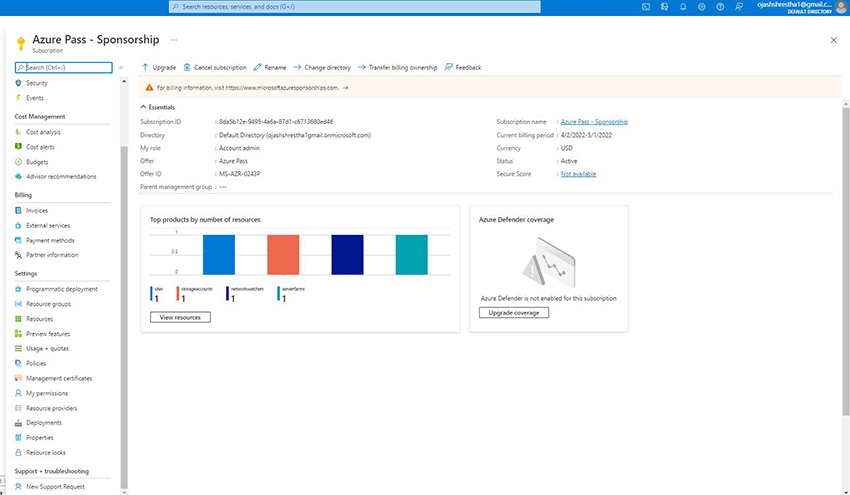
Task: Open the Help question mark icon
Action: point(720,7)
